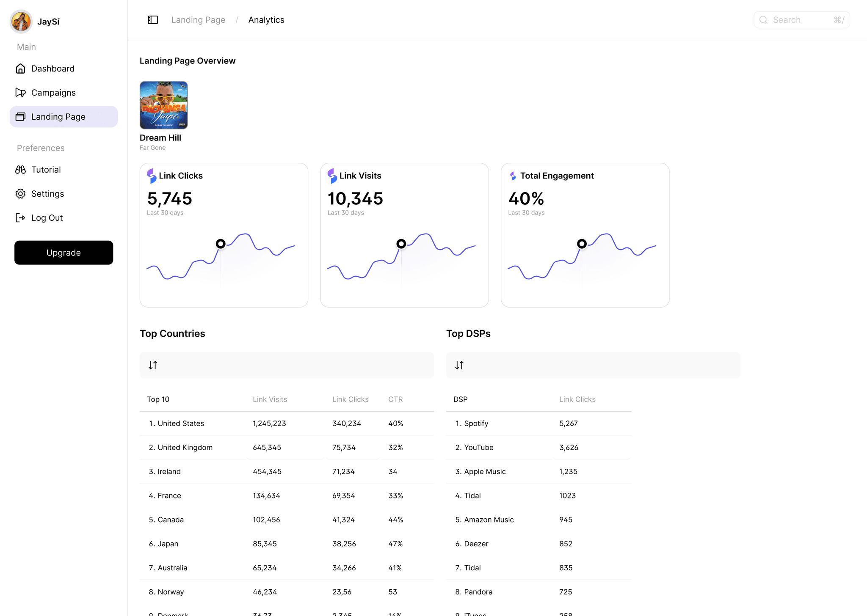This screenshot has height=616, width=867.
Task: Click the Log Out arrow icon
Action: (20, 218)
